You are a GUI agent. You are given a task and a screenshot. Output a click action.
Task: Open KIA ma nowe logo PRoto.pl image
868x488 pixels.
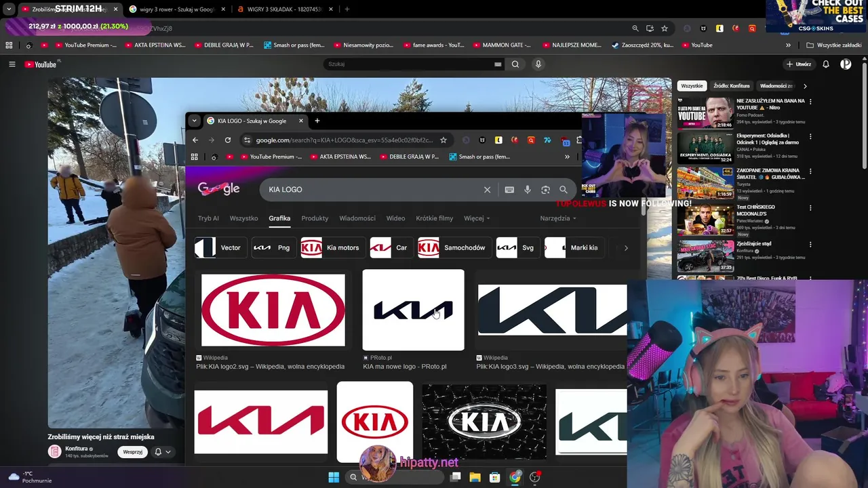point(413,310)
